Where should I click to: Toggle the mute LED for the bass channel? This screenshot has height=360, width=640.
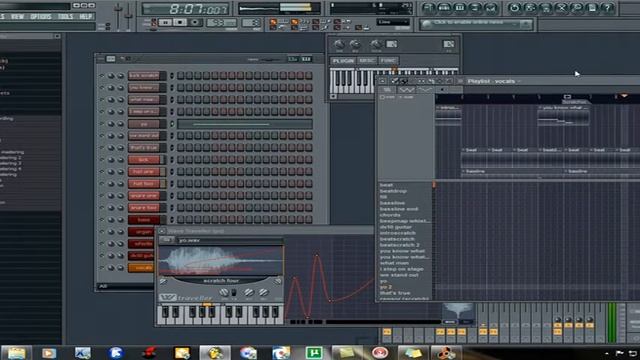tap(102, 220)
